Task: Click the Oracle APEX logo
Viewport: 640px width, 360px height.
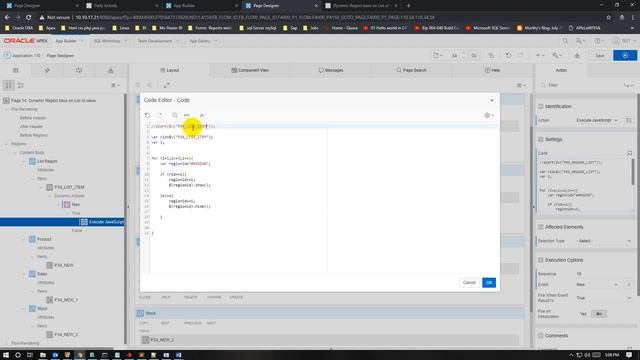Action: point(25,41)
